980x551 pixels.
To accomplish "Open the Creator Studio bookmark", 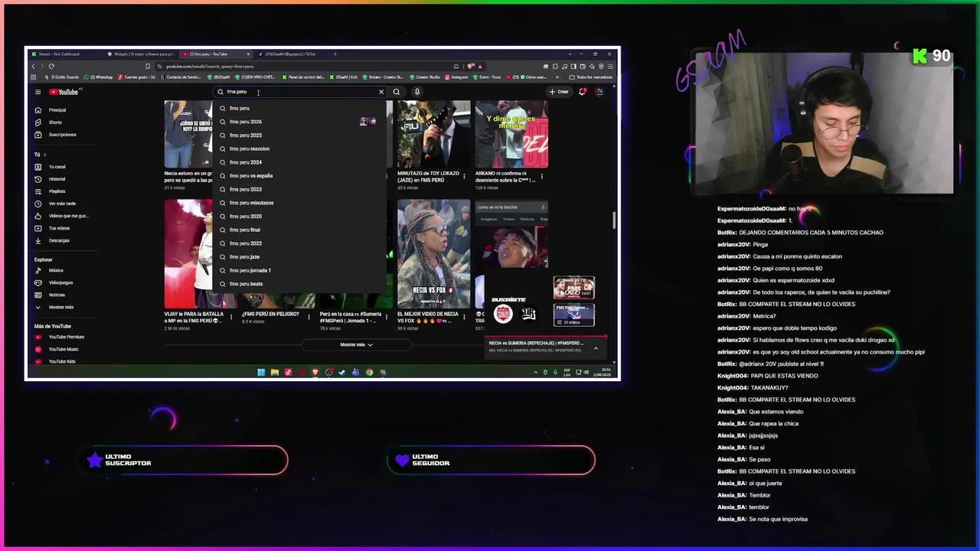I will pyautogui.click(x=424, y=77).
